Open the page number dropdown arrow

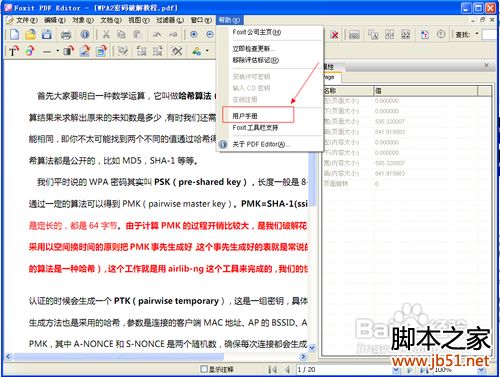[396, 370]
